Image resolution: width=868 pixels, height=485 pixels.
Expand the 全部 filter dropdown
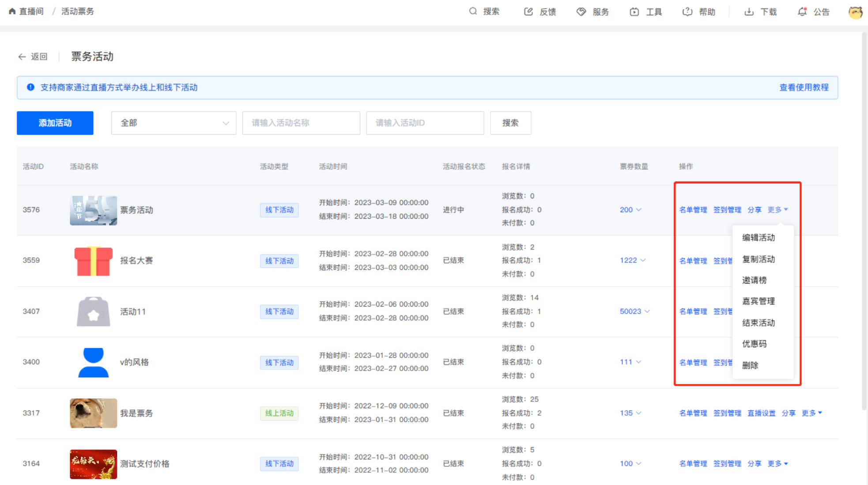[174, 123]
